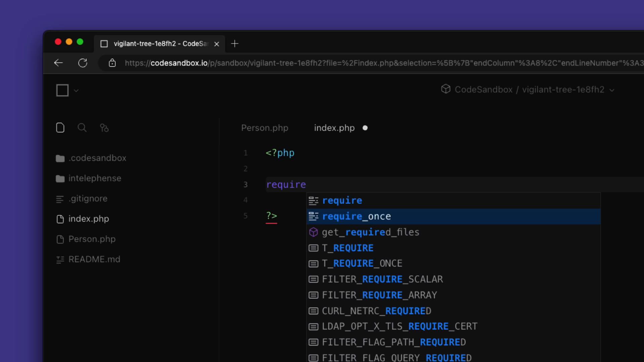Open a new browser tab with plus icon

[235, 44]
